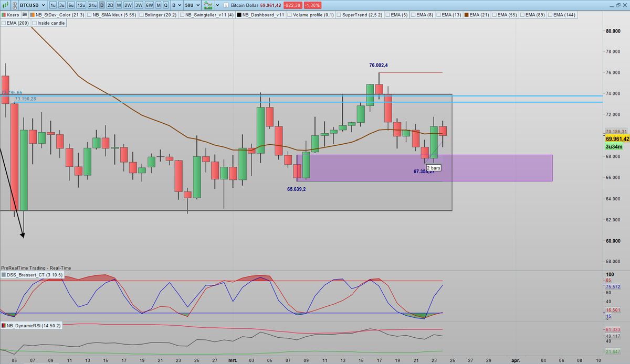630x364 pixels.
Task: Toggle the Inside candle indicator
Action: [x=34, y=23]
